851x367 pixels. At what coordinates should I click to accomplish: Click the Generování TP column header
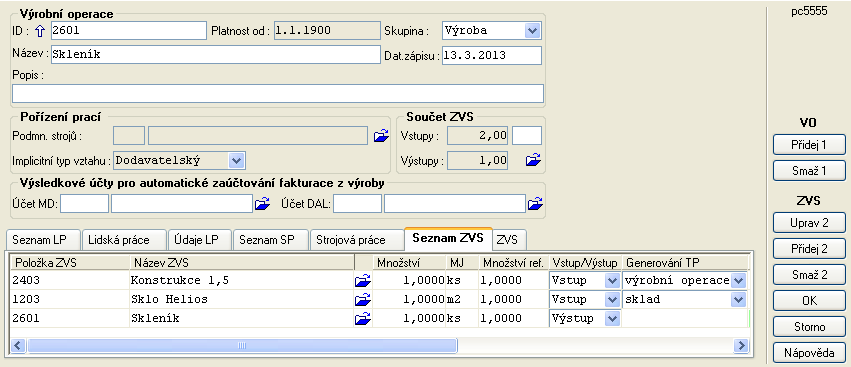[x=685, y=263]
